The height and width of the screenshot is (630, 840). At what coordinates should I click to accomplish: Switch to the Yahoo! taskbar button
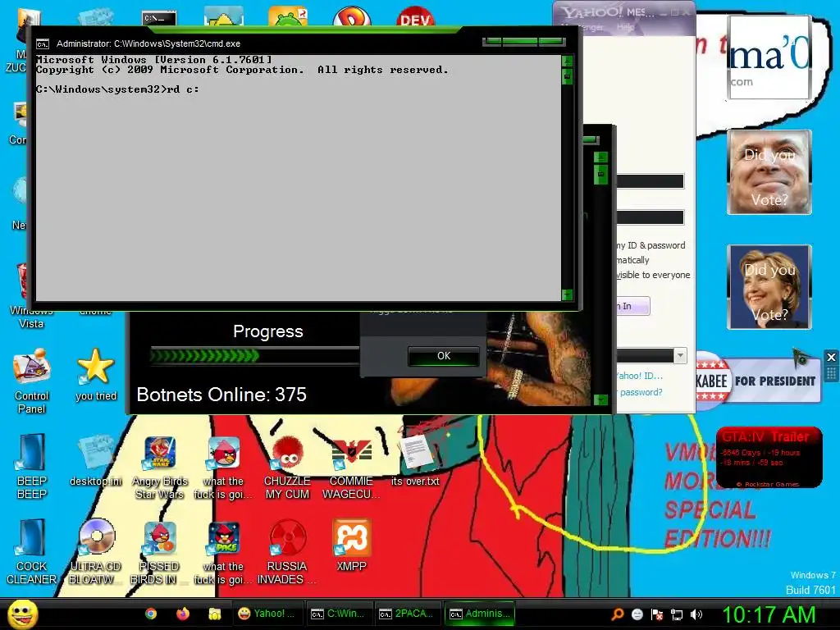267,614
